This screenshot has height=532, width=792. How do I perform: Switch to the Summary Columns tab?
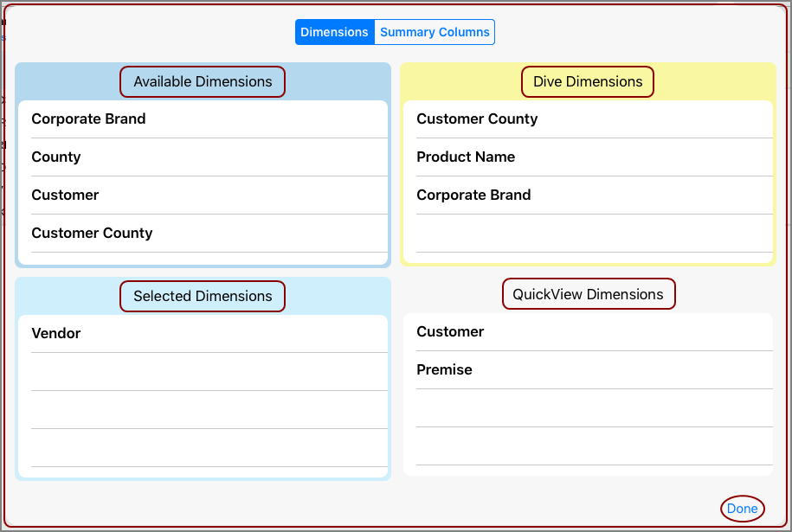[435, 32]
